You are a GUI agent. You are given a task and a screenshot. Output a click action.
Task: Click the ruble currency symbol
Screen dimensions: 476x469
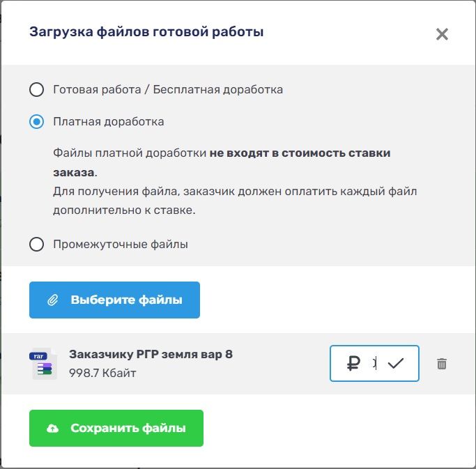point(353,363)
